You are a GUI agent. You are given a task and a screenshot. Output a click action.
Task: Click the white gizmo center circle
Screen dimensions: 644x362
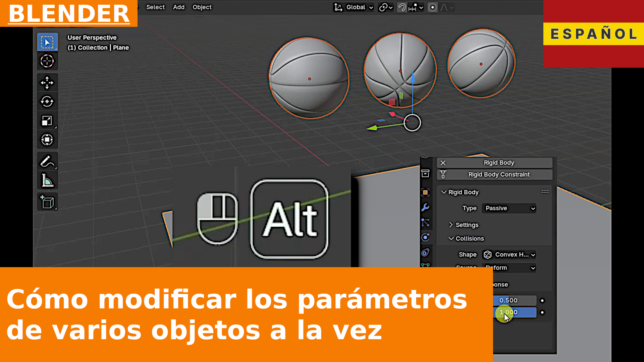[x=412, y=123]
